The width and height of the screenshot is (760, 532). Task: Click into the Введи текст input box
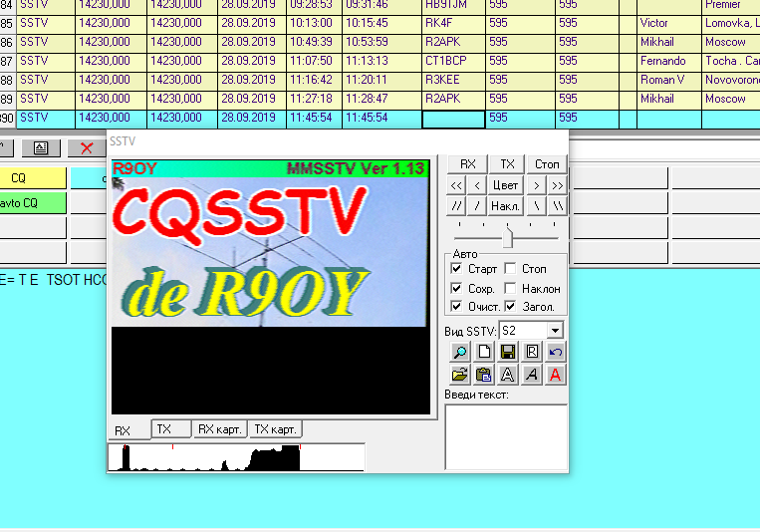point(505,436)
